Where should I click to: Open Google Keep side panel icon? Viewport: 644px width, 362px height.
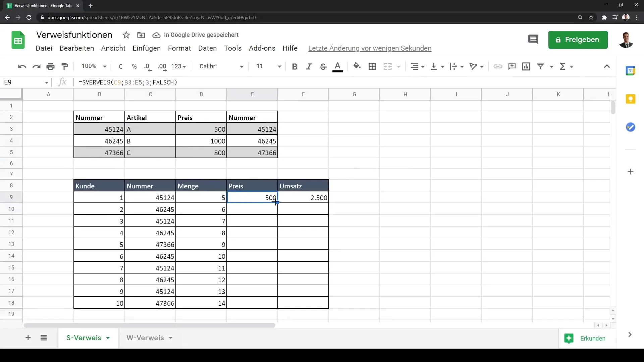coord(631,99)
